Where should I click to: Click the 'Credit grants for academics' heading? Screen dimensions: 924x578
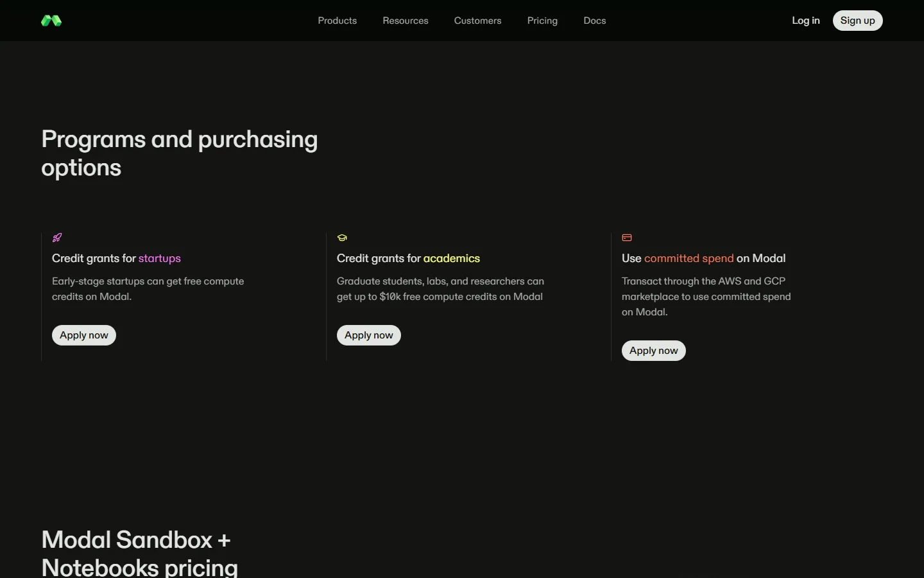pyautogui.click(x=408, y=258)
